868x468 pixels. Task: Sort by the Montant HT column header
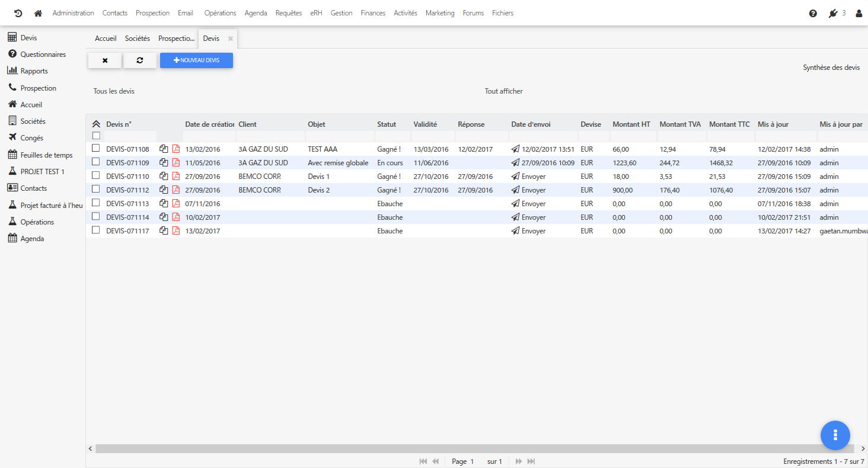(631, 124)
